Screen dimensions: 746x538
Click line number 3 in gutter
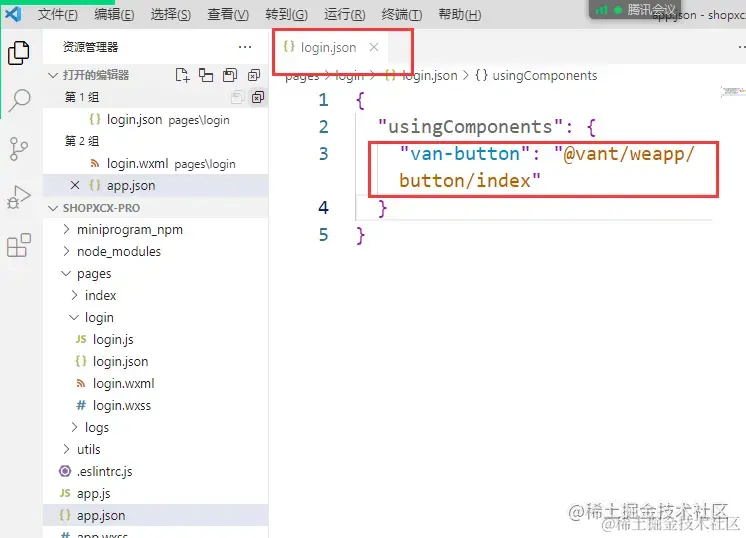tap(324, 154)
